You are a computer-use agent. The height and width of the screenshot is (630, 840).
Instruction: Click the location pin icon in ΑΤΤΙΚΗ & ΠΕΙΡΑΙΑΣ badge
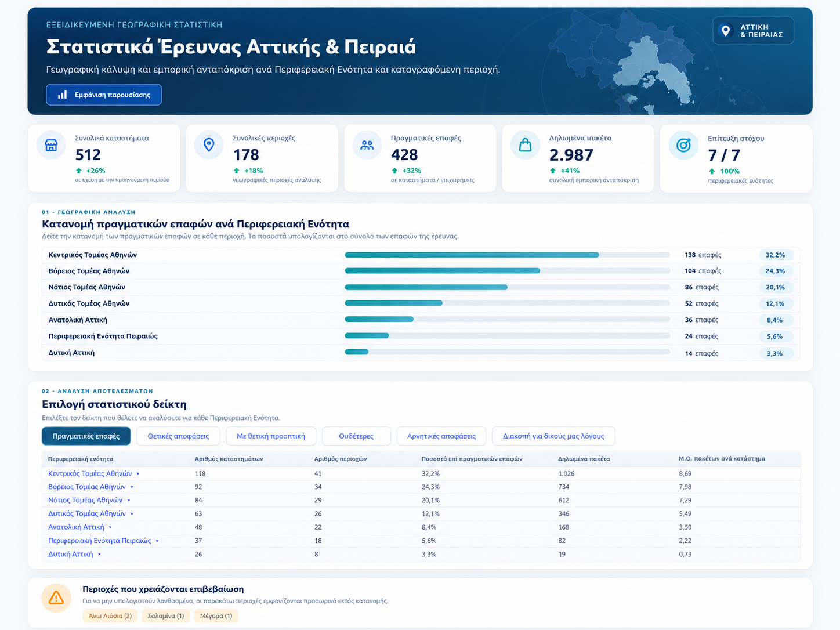click(x=725, y=30)
